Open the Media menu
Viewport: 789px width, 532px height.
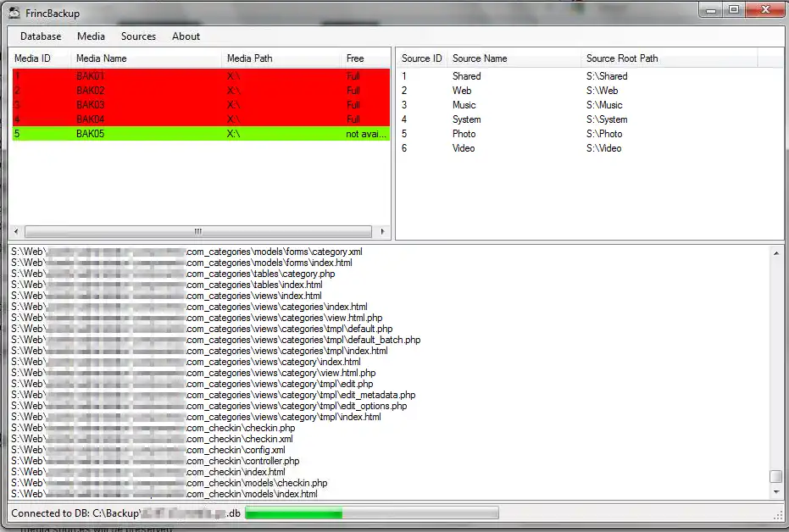point(91,36)
